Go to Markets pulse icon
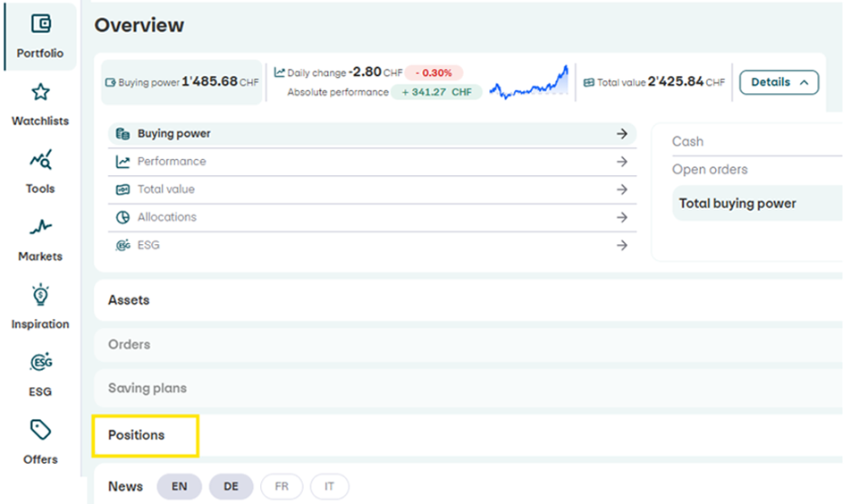Viewport: 851px width, 504px height. point(40,228)
